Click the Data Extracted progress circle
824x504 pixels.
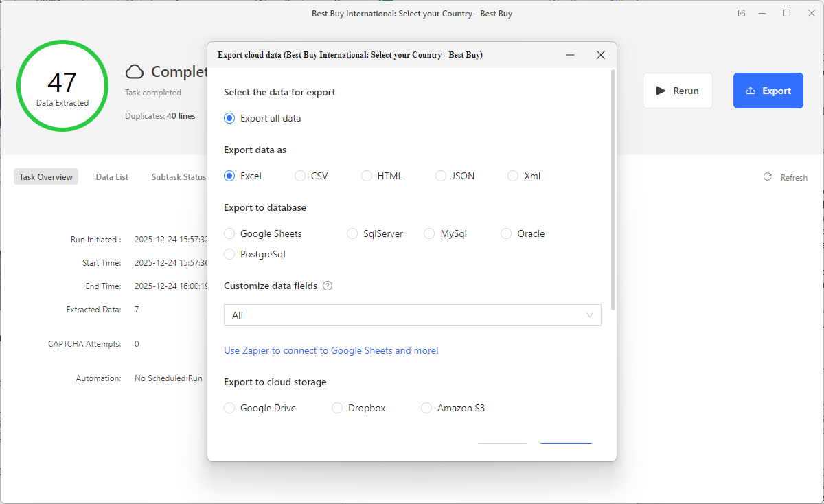[62, 85]
